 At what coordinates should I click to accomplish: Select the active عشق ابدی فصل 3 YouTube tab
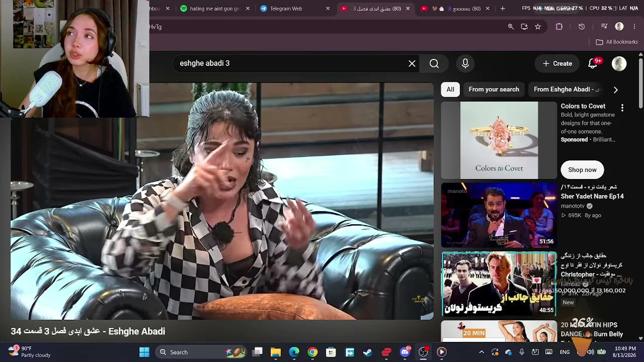[375, 9]
